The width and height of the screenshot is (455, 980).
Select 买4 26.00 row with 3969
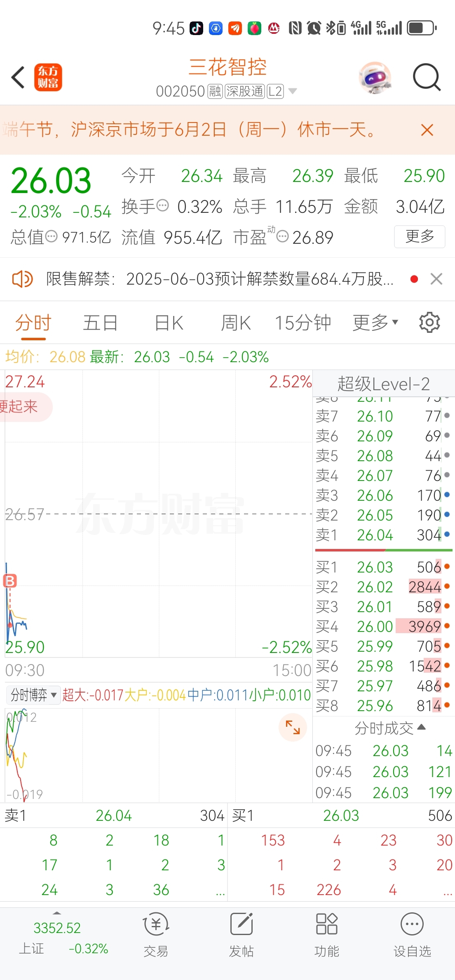click(x=384, y=627)
